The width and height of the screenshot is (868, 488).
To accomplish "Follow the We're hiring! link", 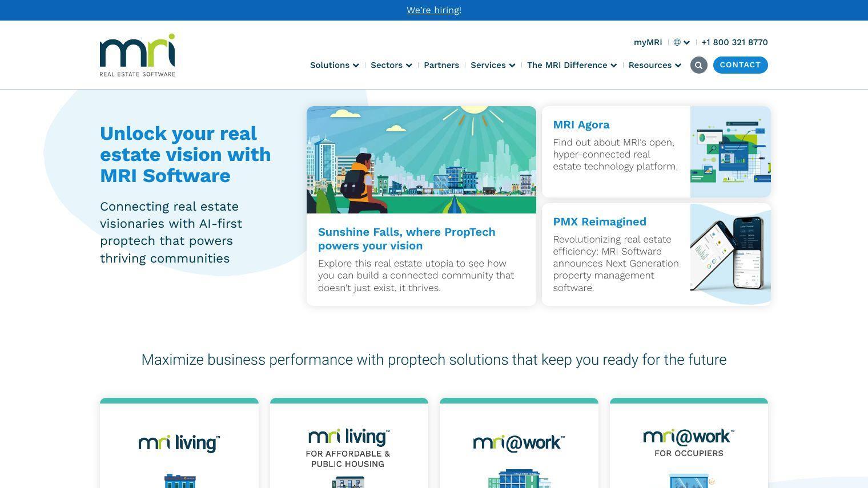I will [x=434, y=10].
